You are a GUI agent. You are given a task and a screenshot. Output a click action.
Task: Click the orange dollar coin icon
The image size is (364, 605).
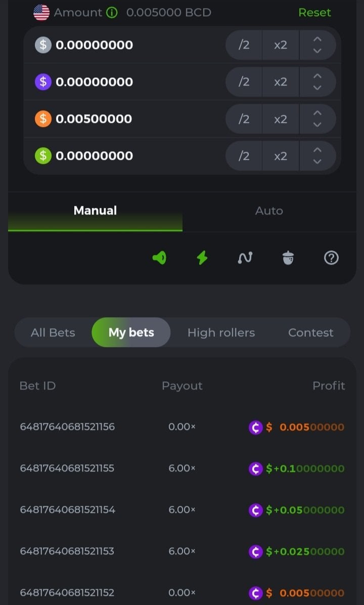(x=43, y=119)
